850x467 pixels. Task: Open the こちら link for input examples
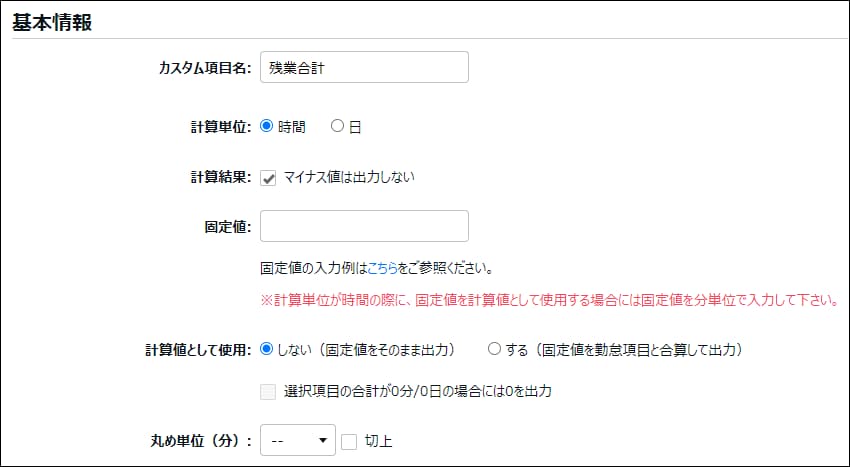pos(381,269)
